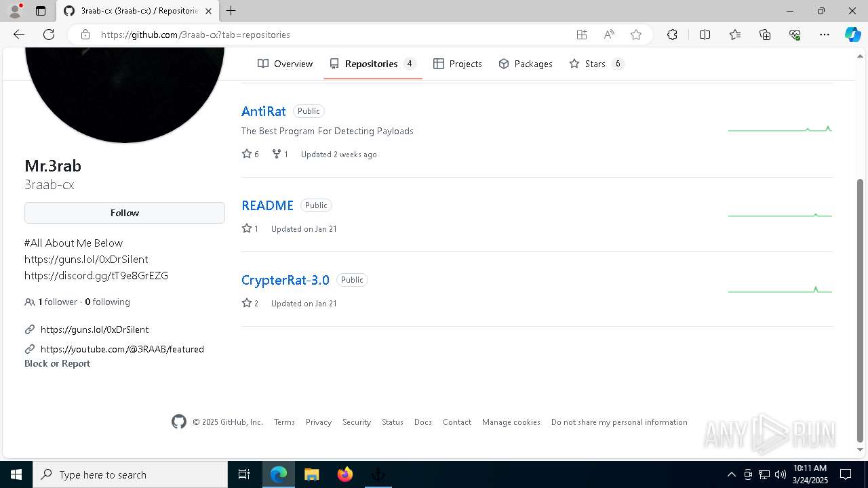
Task: View the 1 follower link
Action: pyautogui.click(x=58, y=302)
